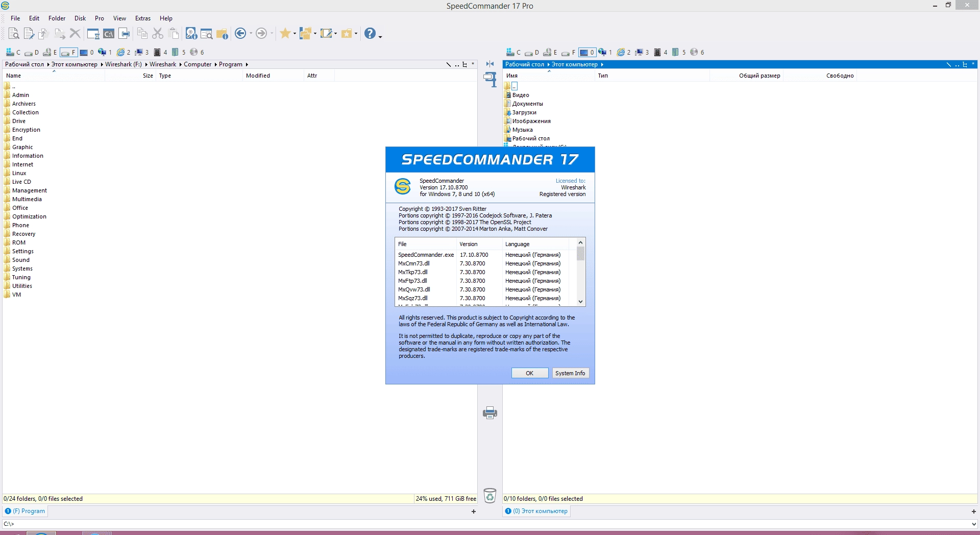Sort left pane by Modified column
The image size is (980, 535).
pyautogui.click(x=273, y=76)
